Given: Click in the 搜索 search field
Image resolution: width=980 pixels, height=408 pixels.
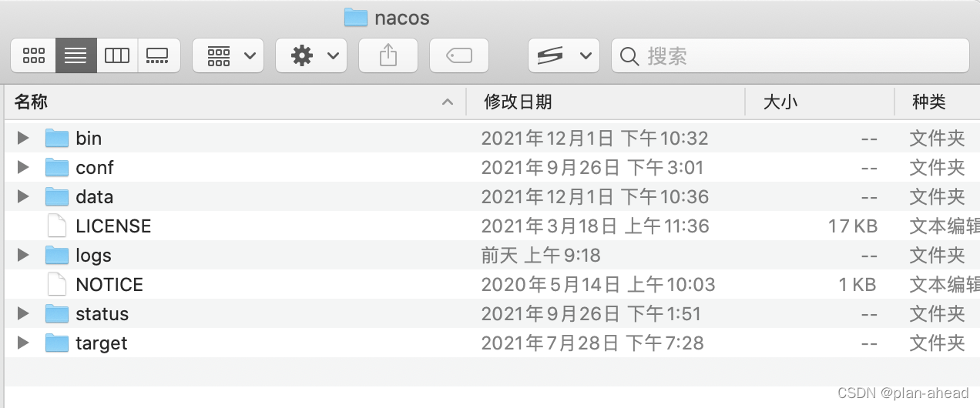Looking at the screenshot, I should coord(790,55).
